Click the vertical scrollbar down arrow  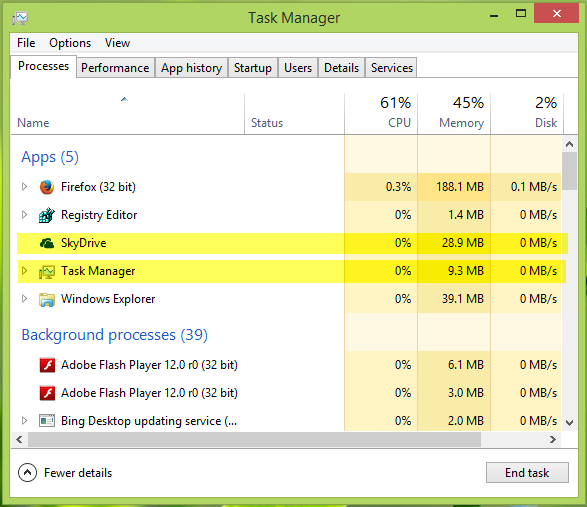(x=569, y=423)
